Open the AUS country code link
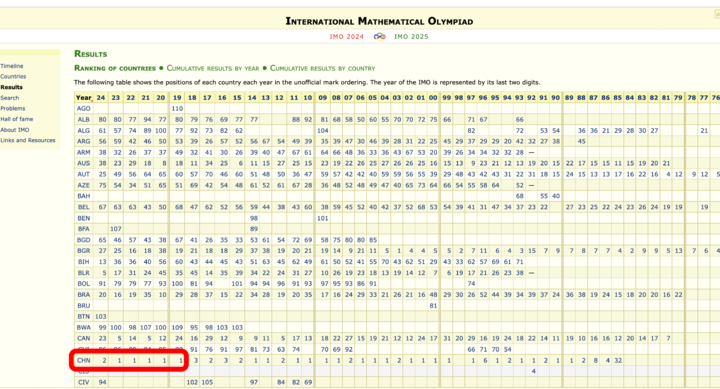This screenshot has width=720, height=389. click(84, 163)
